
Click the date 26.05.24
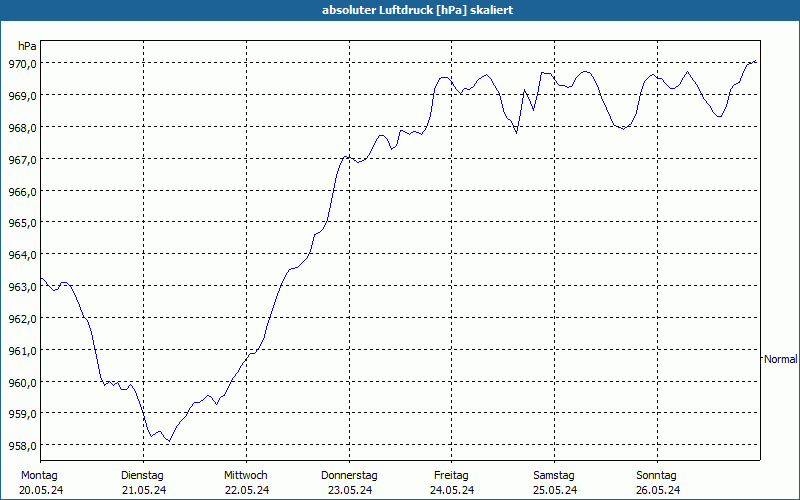tap(658, 490)
